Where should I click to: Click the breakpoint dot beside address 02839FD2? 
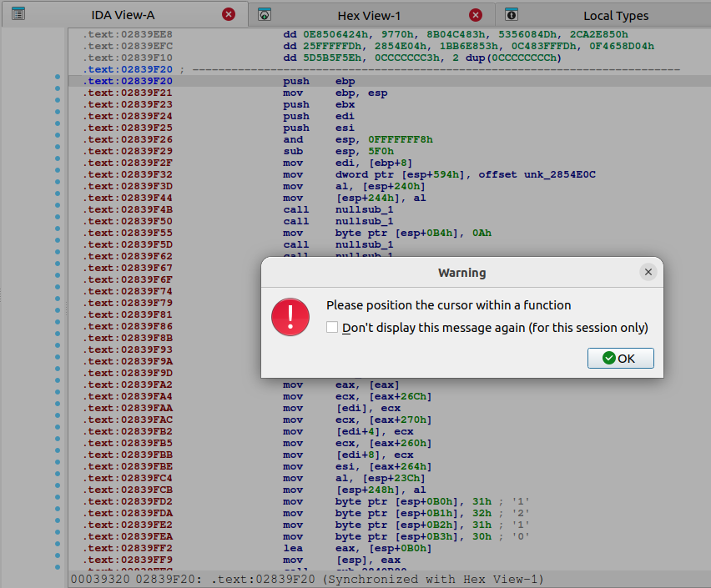coord(58,497)
